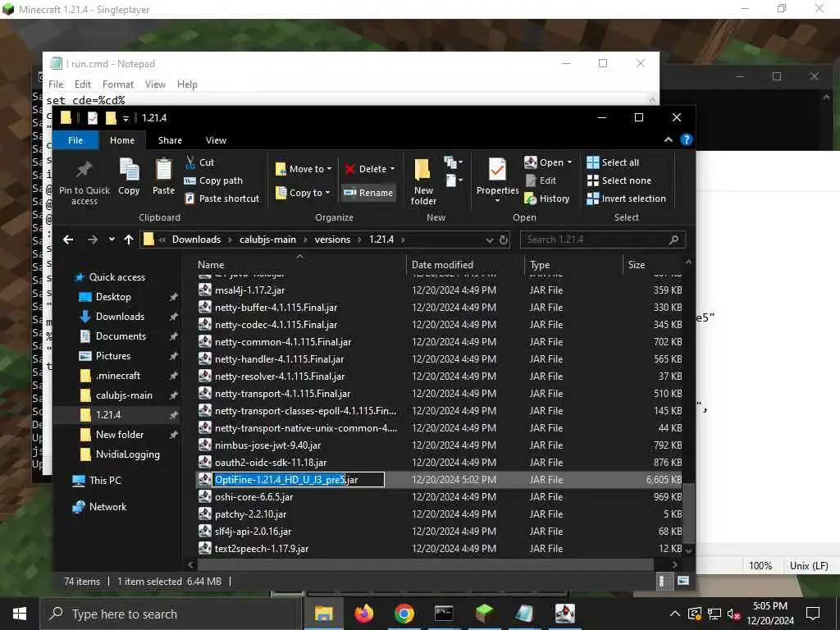
Task: Open Notepad's Format menu
Action: [x=118, y=84]
